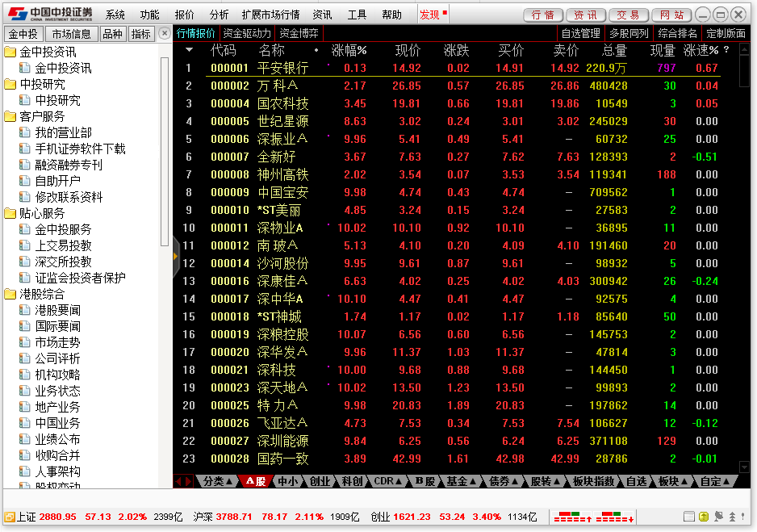Click the China Investment Securities logo
Image resolution: width=757 pixels, height=532 pixels.
(50, 15)
